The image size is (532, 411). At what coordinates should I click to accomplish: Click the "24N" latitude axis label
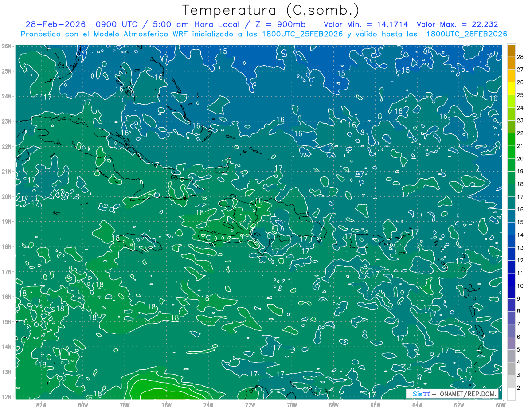click(x=6, y=96)
